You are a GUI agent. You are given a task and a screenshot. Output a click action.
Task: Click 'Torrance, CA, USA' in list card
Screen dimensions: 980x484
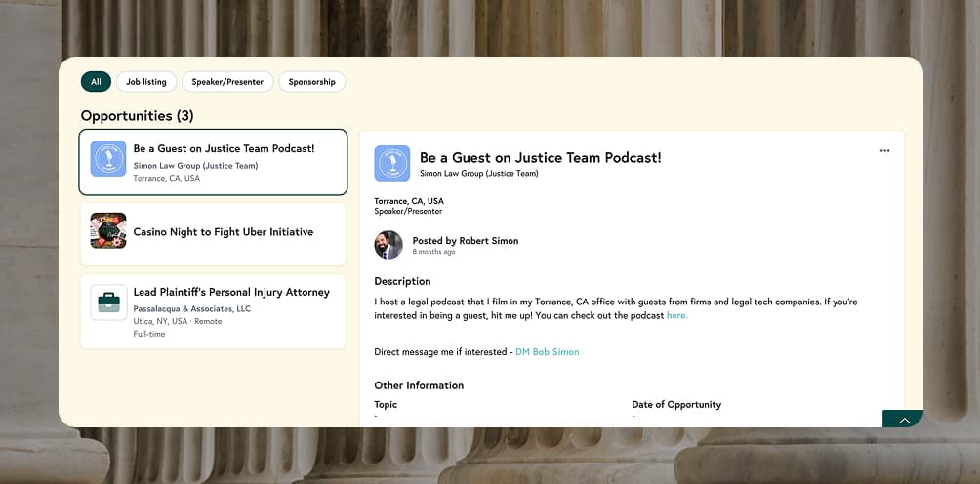(167, 178)
